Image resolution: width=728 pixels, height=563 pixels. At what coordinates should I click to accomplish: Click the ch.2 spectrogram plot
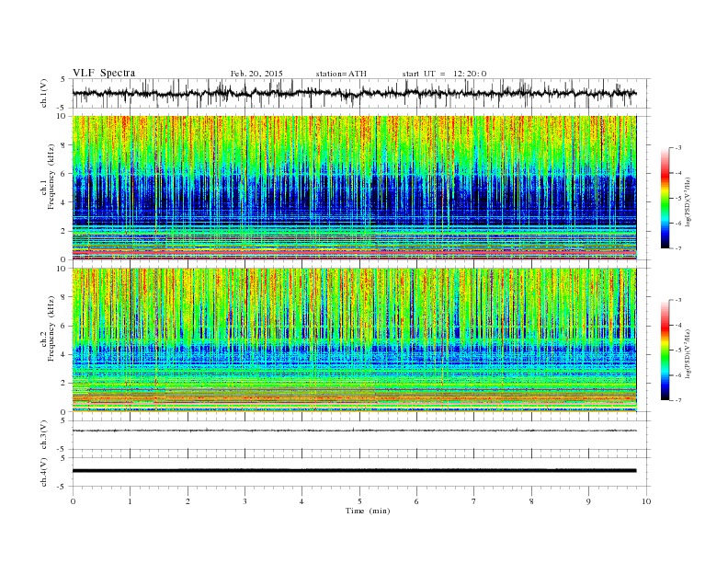[354, 340]
